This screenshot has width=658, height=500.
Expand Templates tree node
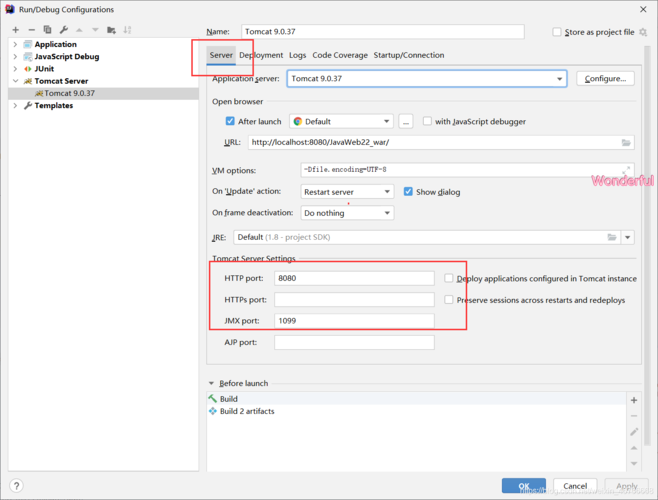click(15, 105)
